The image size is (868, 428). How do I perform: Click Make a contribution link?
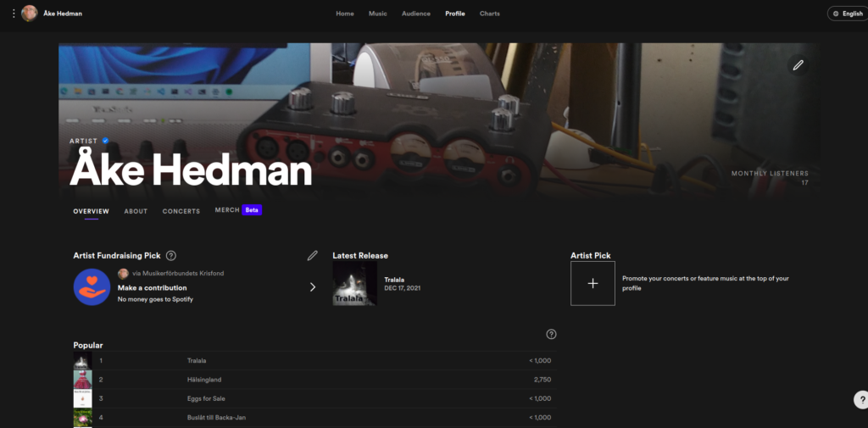[153, 288]
